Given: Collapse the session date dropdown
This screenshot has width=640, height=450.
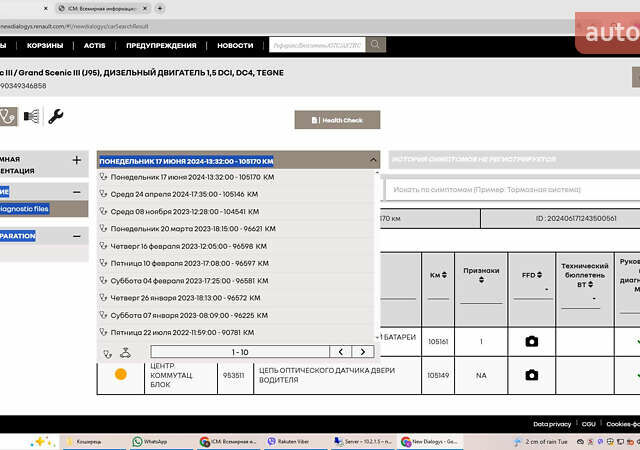Looking at the screenshot, I should [373, 160].
